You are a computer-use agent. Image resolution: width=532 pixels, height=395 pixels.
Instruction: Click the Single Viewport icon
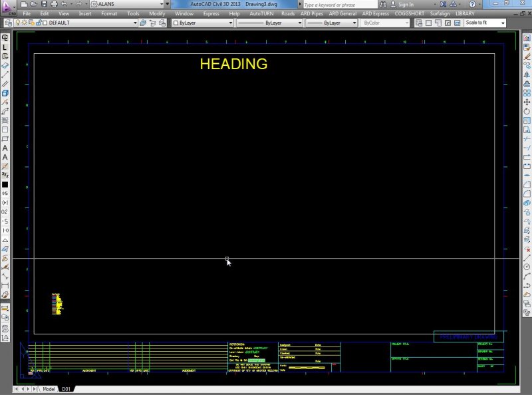click(x=428, y=23)
